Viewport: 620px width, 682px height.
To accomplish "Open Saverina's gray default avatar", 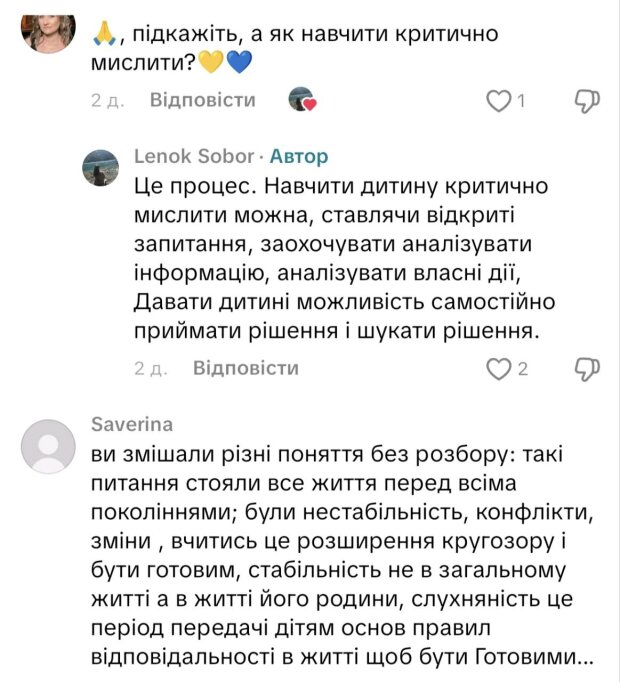I will click(x=48, y=446).
